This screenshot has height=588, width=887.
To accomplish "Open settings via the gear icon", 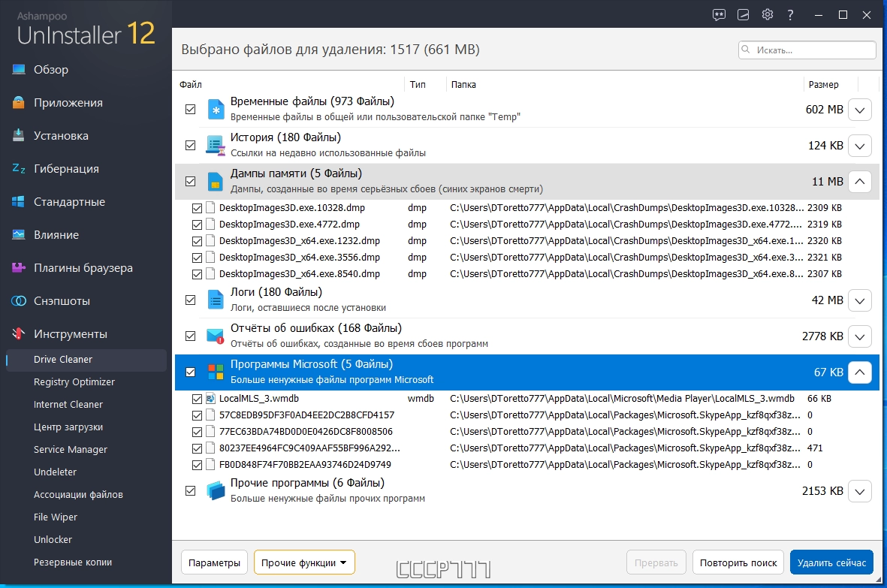I will 767,14.
